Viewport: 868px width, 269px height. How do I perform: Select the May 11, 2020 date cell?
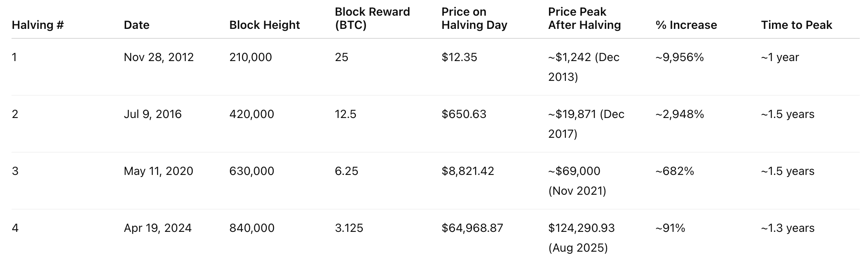click(158, 171)
